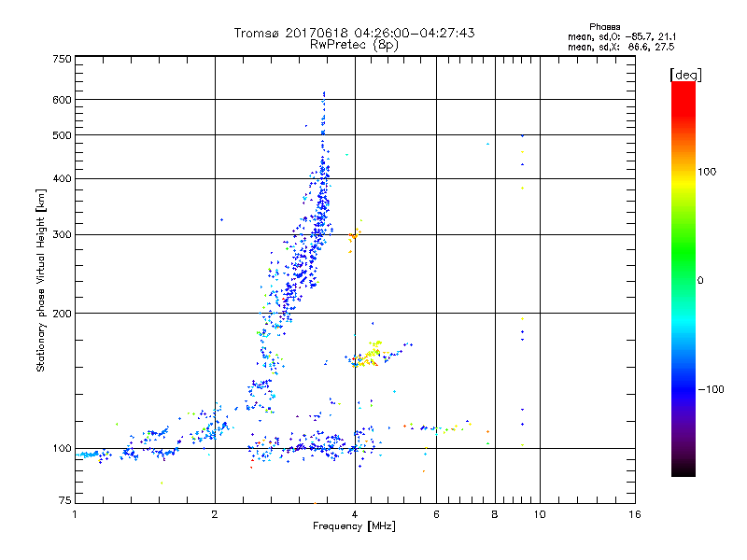Click the 200 tick on the height axis
This screenshot has width=747, height=560.
click(63, 314)
